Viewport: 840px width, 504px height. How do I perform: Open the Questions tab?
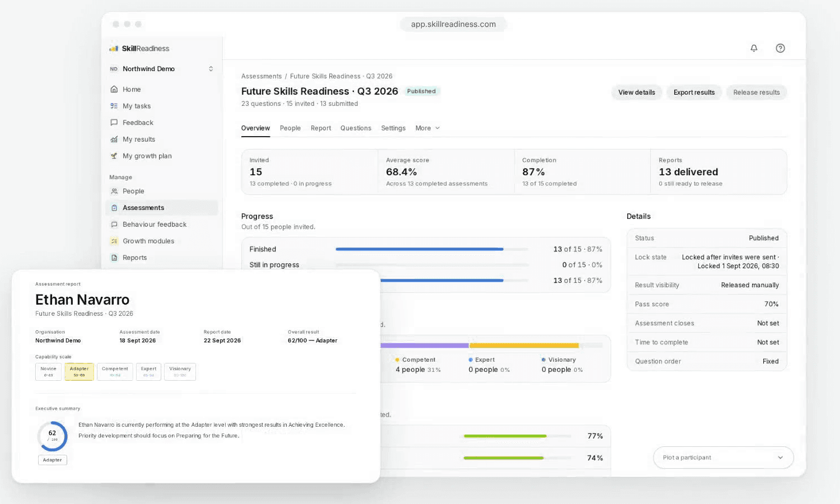coord(356,128)
